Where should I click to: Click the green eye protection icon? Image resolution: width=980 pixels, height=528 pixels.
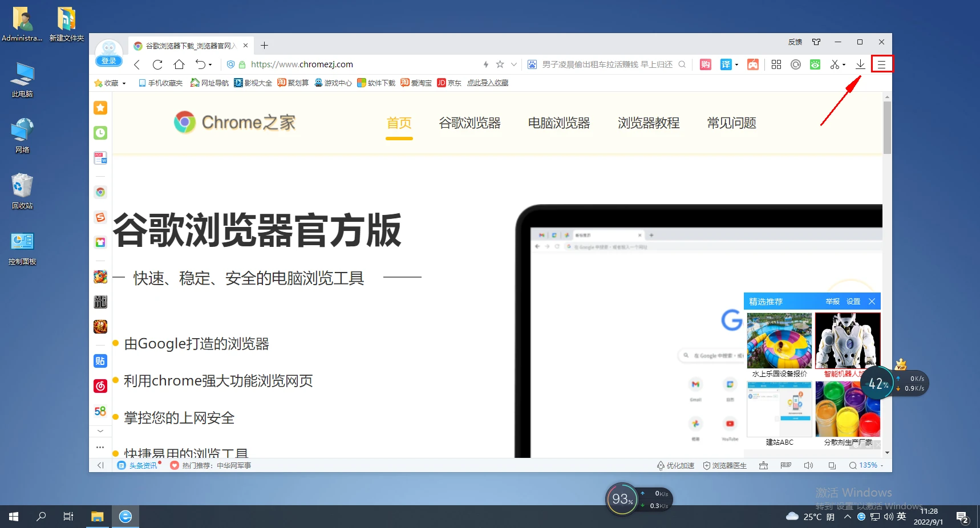(x=815, y=64)
